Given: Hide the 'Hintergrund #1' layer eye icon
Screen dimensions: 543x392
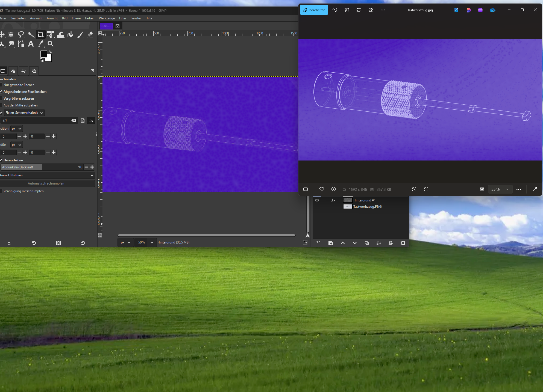Looking at the screenshot, I should coord(317,200).
